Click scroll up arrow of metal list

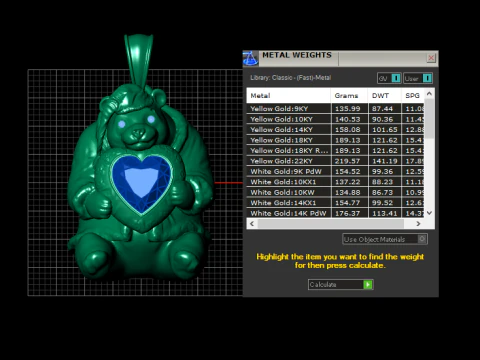[429, 94]
